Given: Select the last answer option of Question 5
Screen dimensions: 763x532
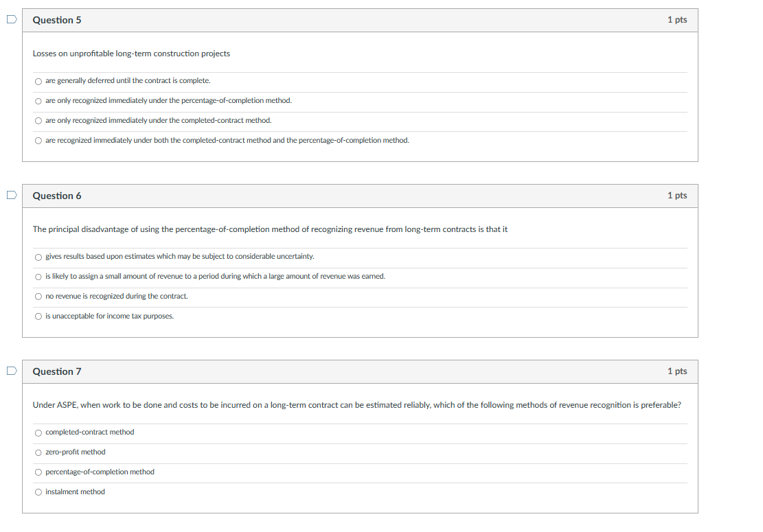Looking at the screenshot, I should 38,141.
